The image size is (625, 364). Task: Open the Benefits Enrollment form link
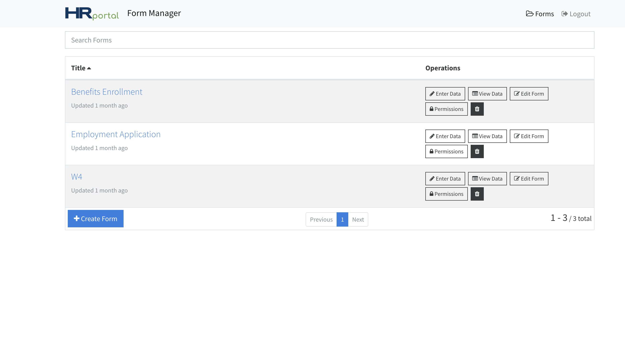(x=107, y=92)
